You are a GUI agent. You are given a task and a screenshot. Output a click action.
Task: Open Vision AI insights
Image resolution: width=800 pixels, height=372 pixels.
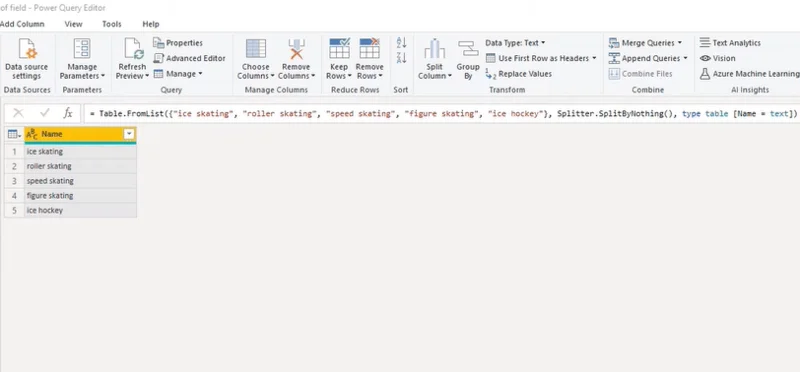tap(718, 58)
